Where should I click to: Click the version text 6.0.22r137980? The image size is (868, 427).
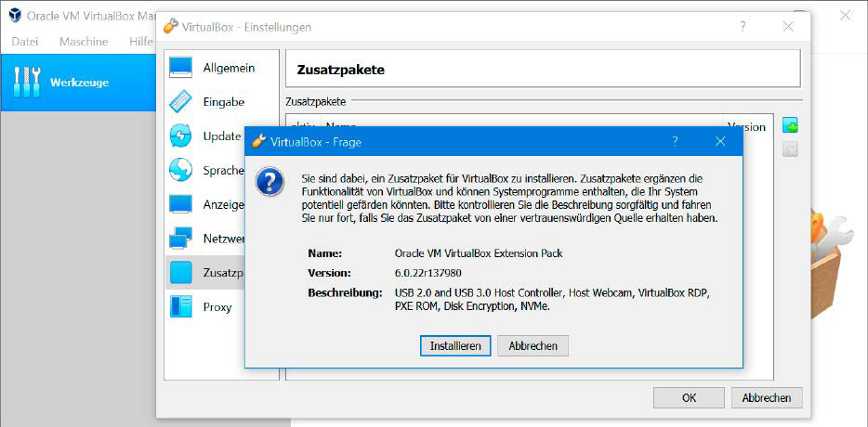point(428,273)
